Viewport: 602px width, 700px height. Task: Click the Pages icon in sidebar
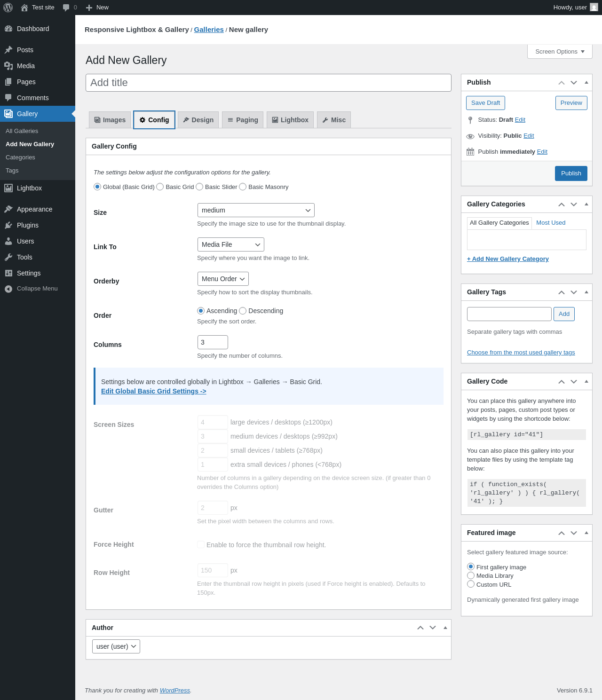point(8,82)
